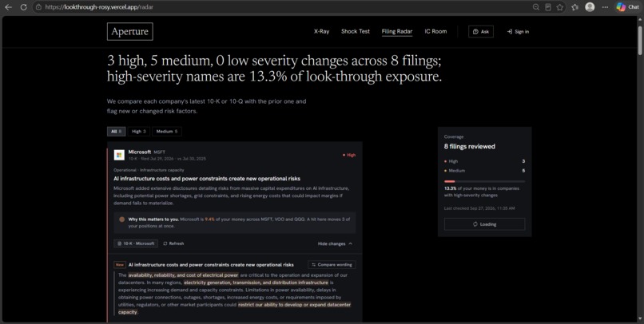Viewport: 644px width, 324px height.
Task: Go to the IC Room page
Action: coord(435,31)
